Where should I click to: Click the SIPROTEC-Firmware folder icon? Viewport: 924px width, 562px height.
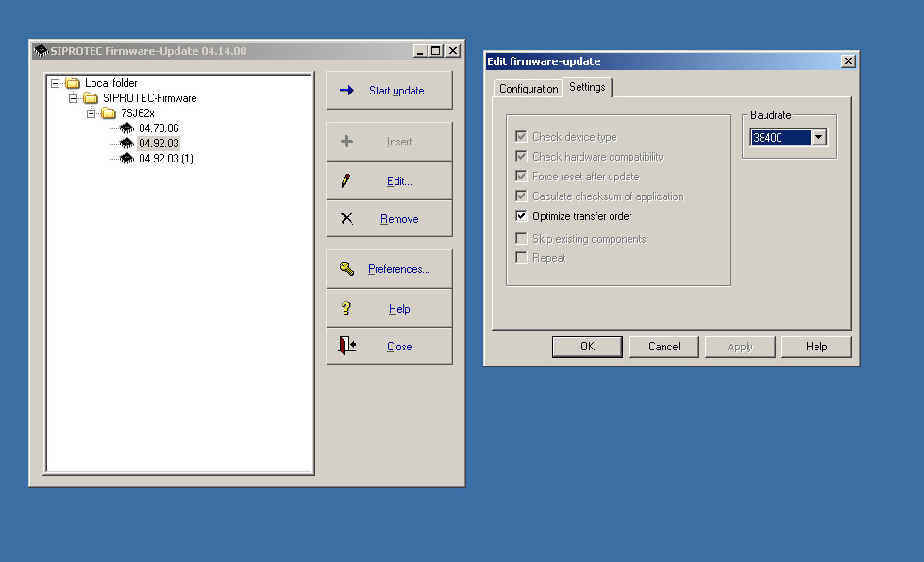[x=92, y=98]
